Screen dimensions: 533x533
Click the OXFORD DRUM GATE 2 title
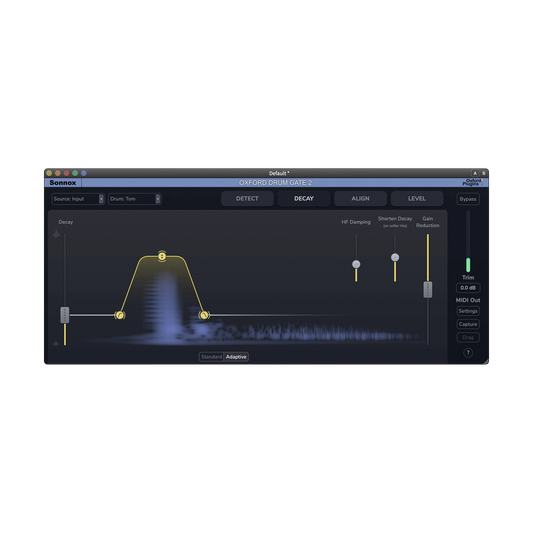(x=275, y=183)
